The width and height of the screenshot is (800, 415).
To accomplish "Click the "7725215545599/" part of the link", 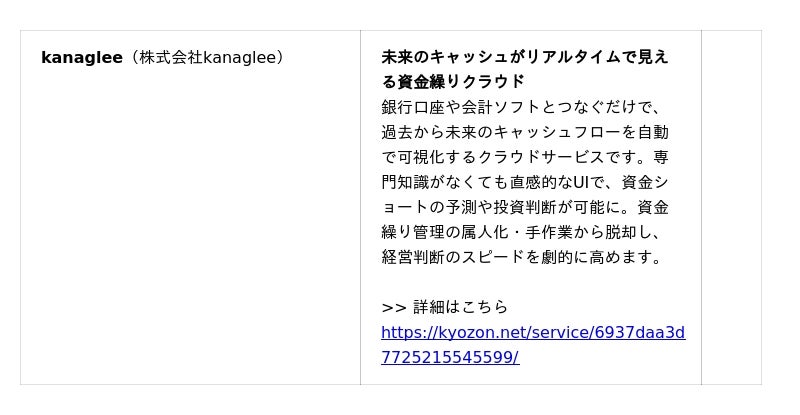I will (449, 357).
